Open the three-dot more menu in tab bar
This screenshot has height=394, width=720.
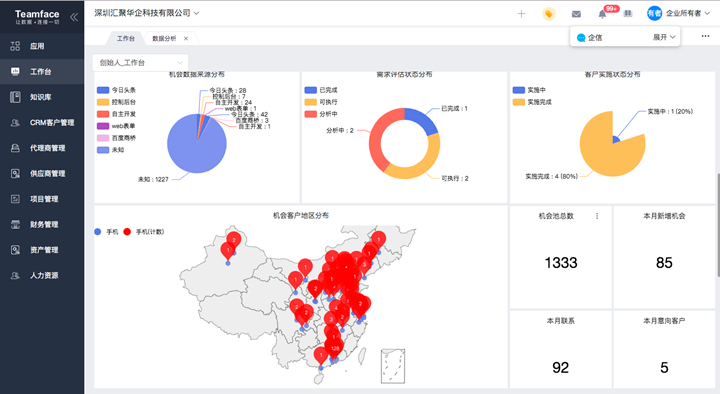coord(705,36)
